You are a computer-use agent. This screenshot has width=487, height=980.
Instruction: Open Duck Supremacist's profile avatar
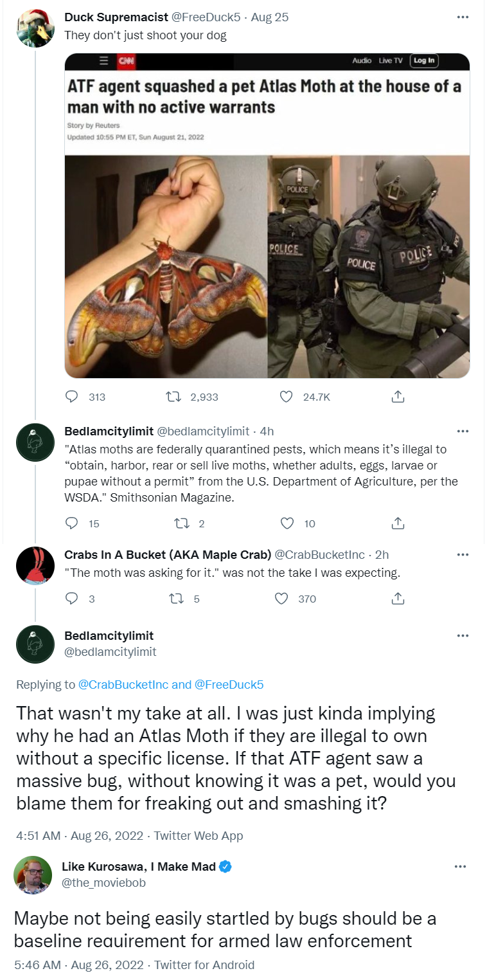click(35, 28)
